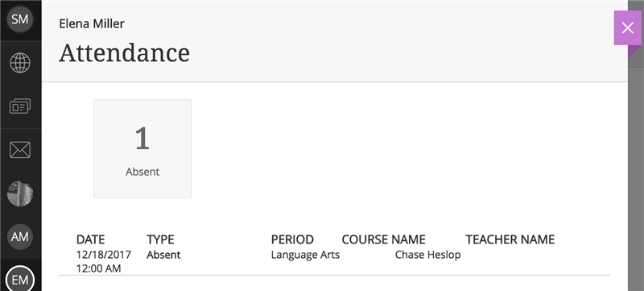644x291 pixels.
Task: Click the DATE column header
Action: pos(90,239)
